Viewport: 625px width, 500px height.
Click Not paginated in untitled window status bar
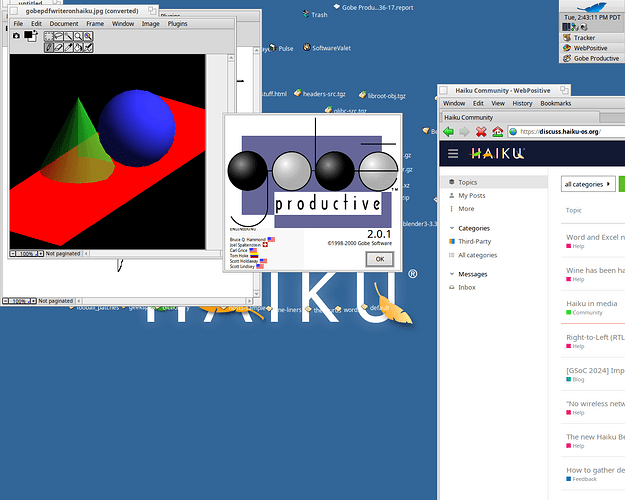[x=55, y=301]
